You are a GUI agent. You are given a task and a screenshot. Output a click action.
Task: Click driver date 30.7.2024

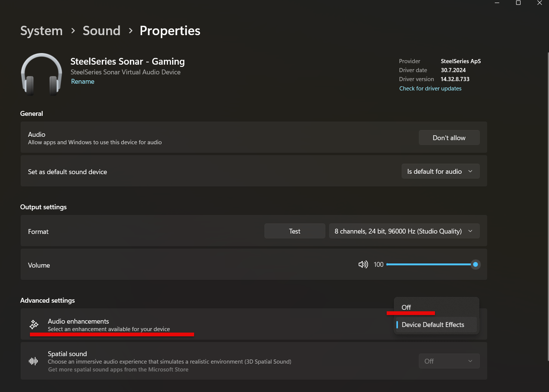[453, 70]
